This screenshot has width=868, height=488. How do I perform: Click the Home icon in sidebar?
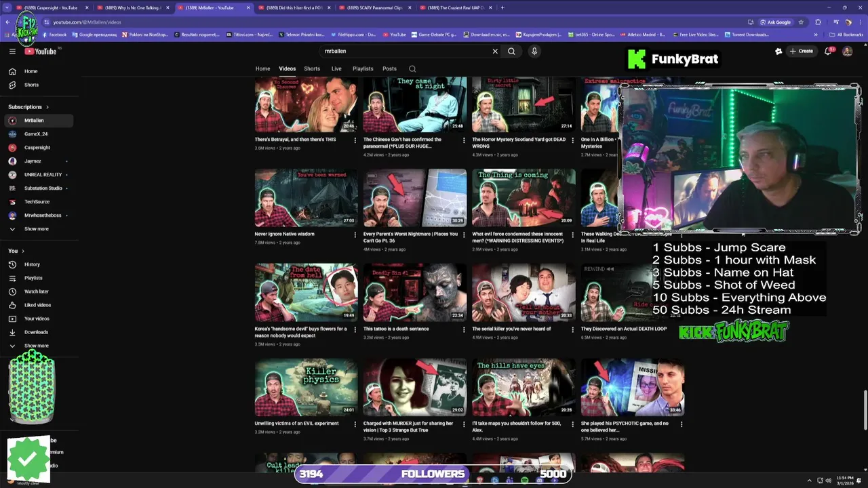click(x=12, y=71)
